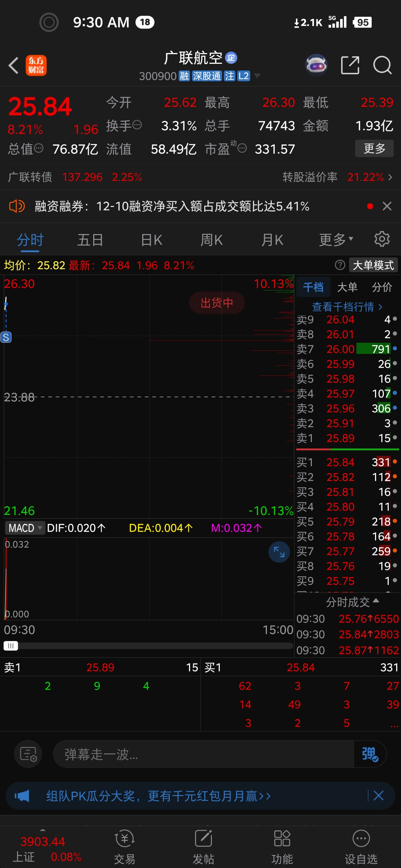Screen dimensions: 401x868
Task: Tap the battery indicator in status bar
Action: (362, 22)
